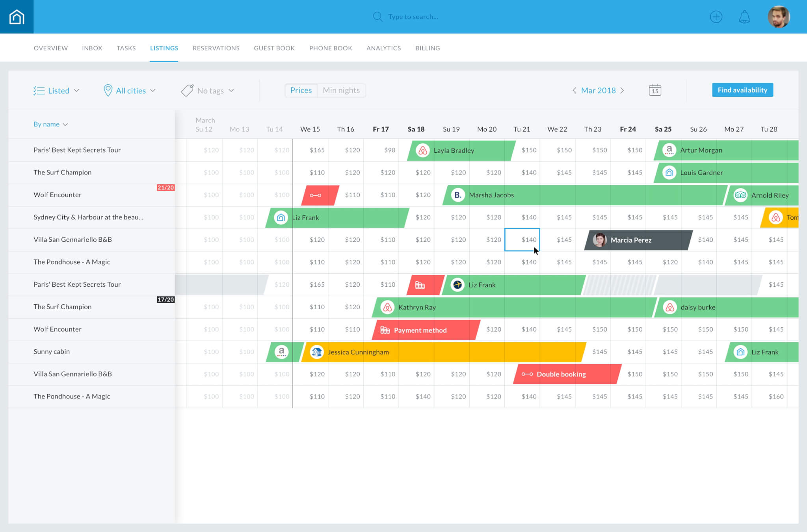Go to next month arrow
The width and height of the screenshot is (807, 532).
tap(622, 91)
